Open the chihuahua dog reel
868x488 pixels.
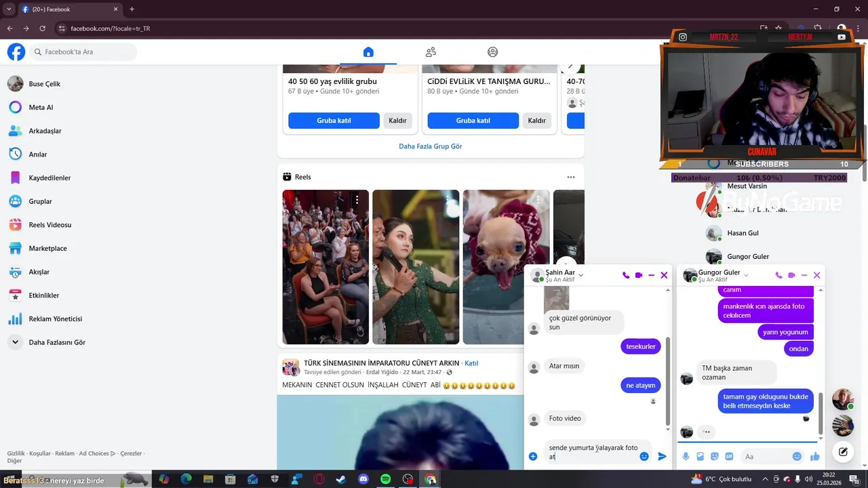[506, 267]
